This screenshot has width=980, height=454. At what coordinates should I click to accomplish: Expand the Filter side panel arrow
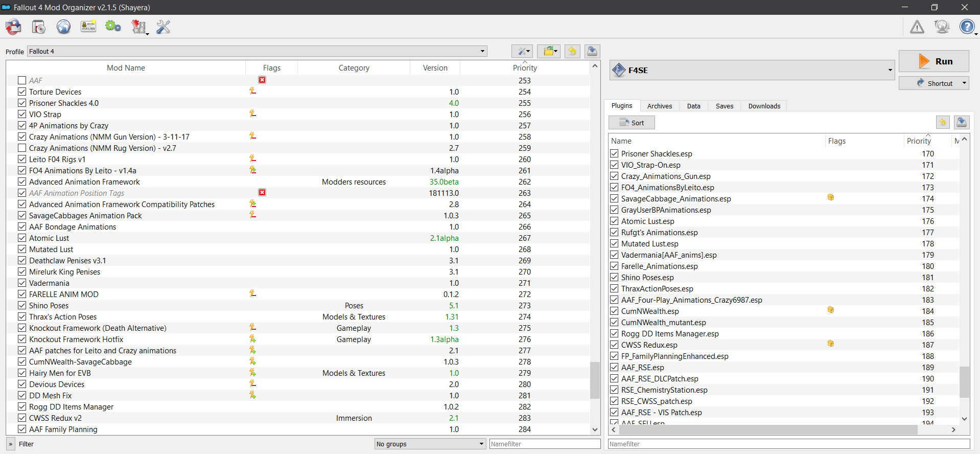11,444
